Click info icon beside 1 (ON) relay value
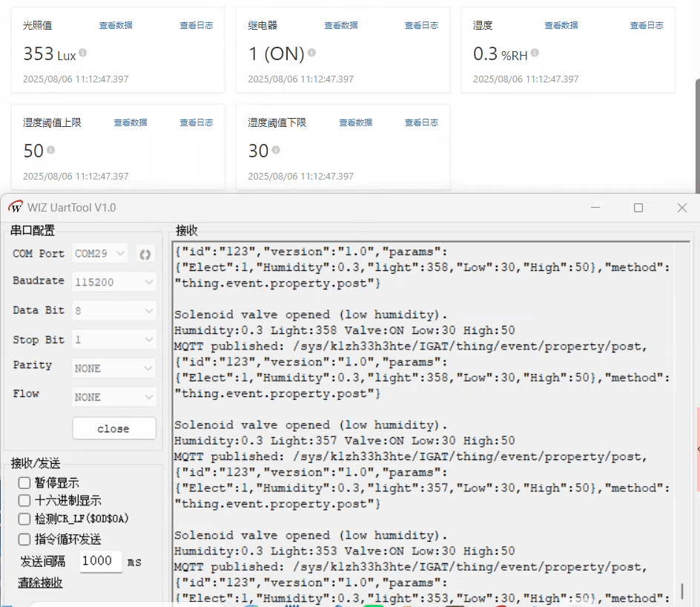 point(311,53)
